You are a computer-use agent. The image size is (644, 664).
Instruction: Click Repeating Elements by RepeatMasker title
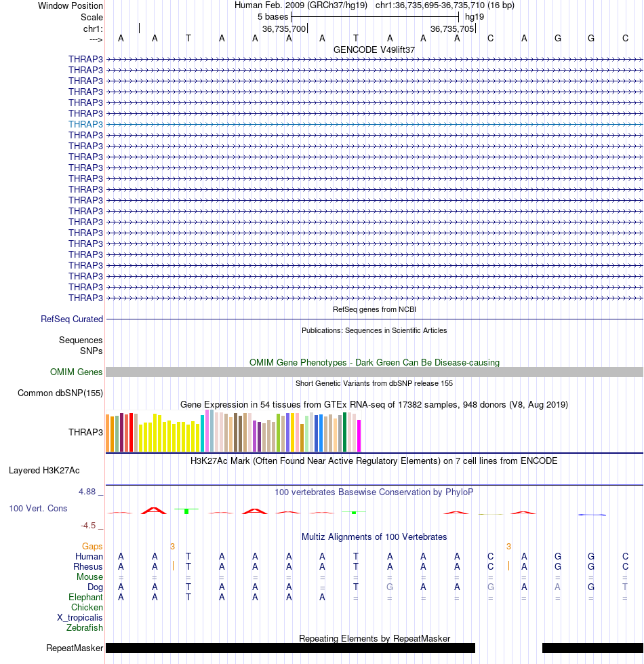click(374, 639)
